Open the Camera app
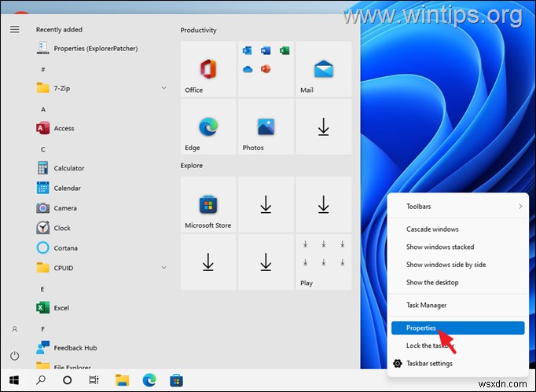Image resolution: width=536 pixels, height=392 pixels. (57, 208)
